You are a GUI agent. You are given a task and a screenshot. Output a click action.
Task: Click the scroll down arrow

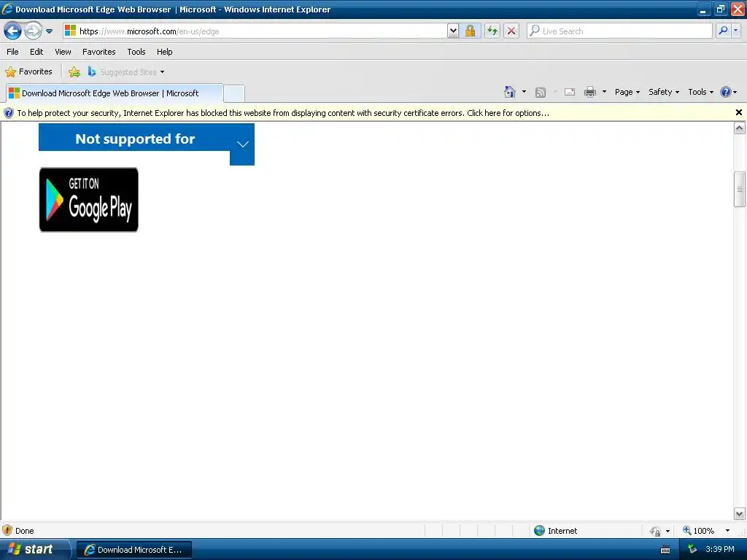[x=740, y=514]
